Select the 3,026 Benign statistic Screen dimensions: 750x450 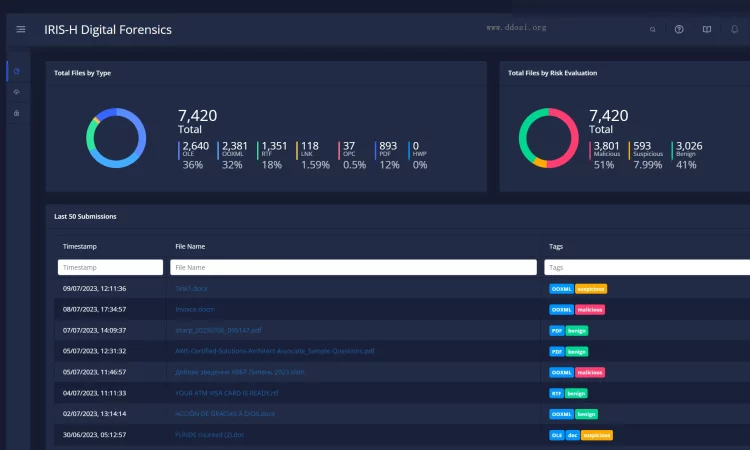[x=687, y=155]
